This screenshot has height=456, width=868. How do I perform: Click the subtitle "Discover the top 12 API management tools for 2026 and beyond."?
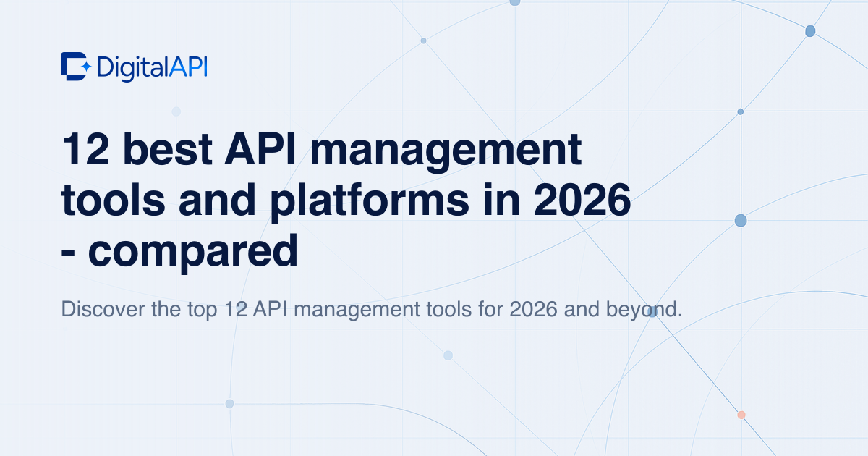click(372, 309)
